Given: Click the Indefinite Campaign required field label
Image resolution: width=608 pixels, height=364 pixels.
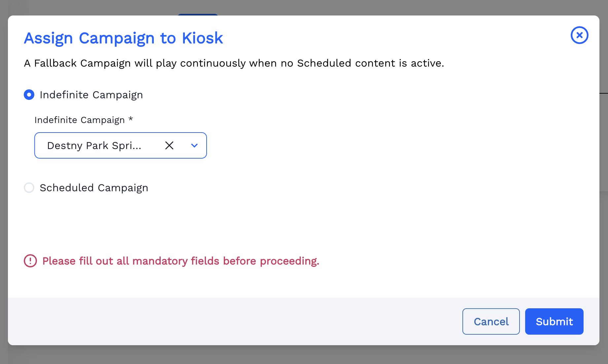Looking at the screenshot, I should coord(79,120).
